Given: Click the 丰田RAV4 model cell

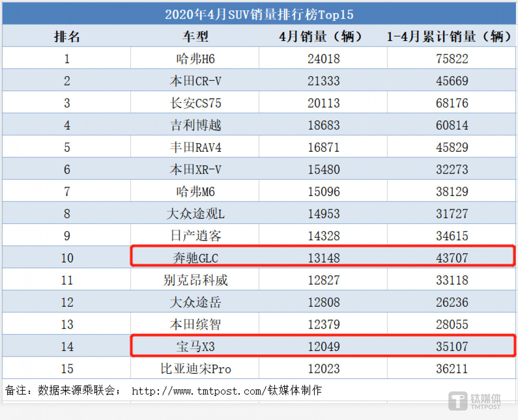Looking at the screenshot, I should pyautogui.click(x=195, y=147).
